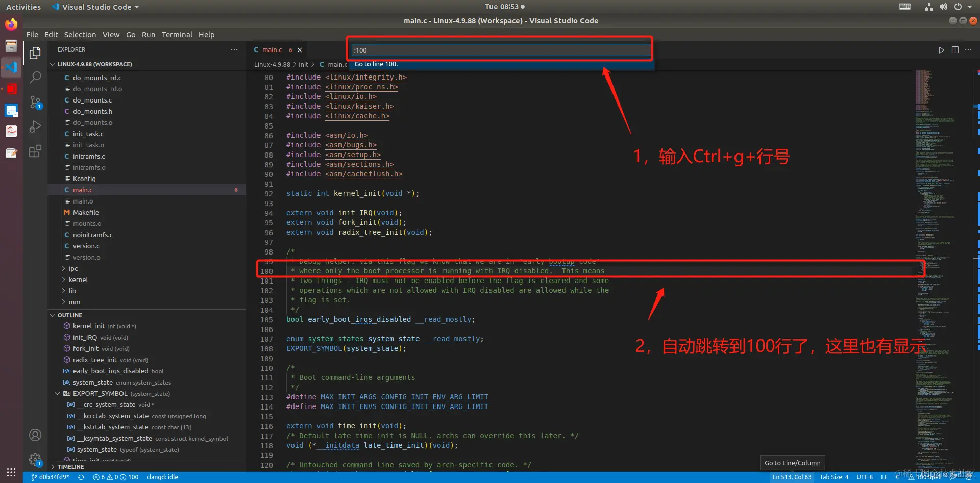This screenshot has height=483, width=980.
Task: Open the Problems counter showing 6 errors
Action: [x=116, y=477]
